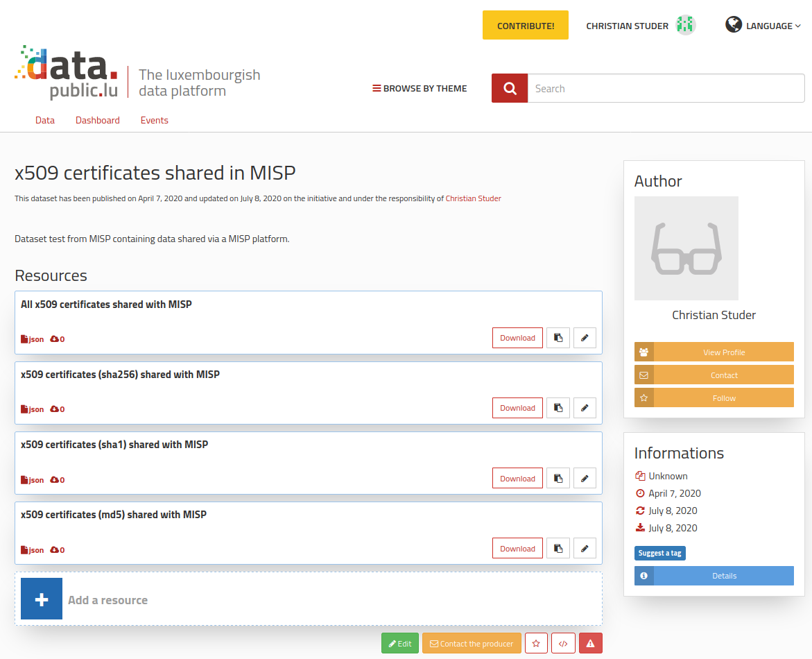Screen dimensions: 812x659
Task: Edit the sha256 certificates resource pencil icon
Action: pos(585,408)
